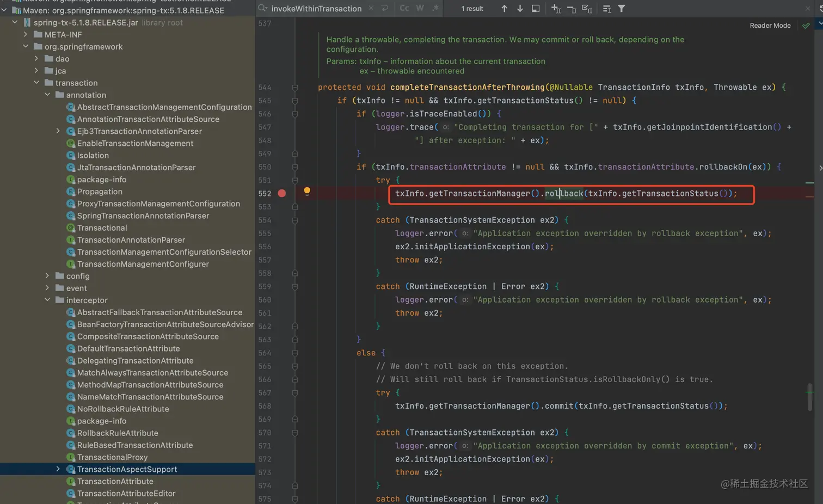Open search results in the Find window
823x504 pixels.
pos(536,8)
